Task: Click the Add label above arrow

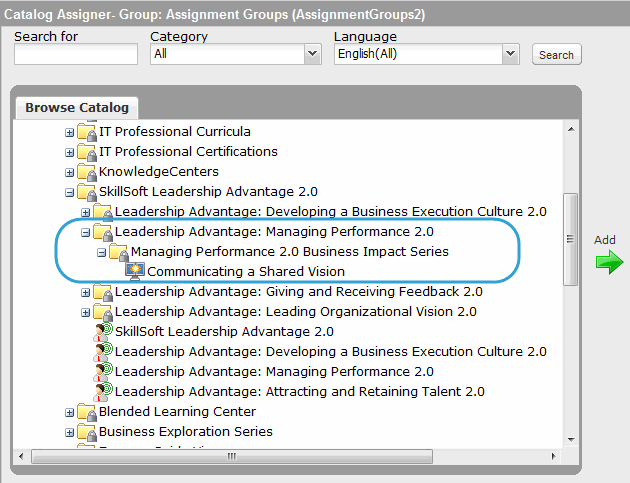Action: pos(605,240)
